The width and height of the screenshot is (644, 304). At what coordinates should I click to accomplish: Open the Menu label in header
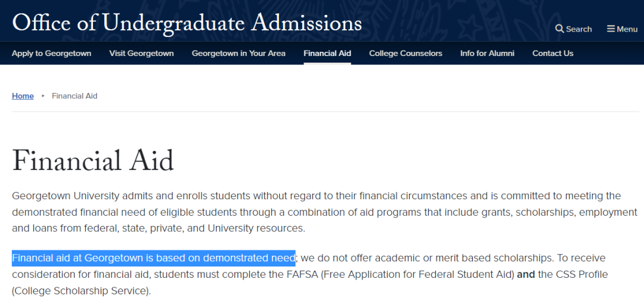click(627, 29)
